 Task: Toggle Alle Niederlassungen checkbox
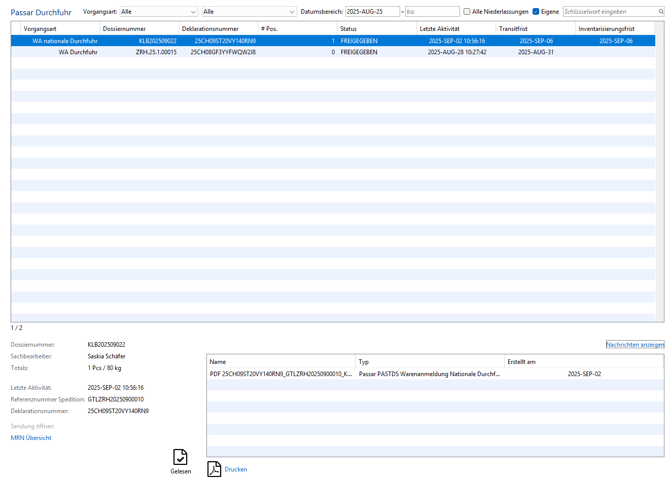(467, 12)
